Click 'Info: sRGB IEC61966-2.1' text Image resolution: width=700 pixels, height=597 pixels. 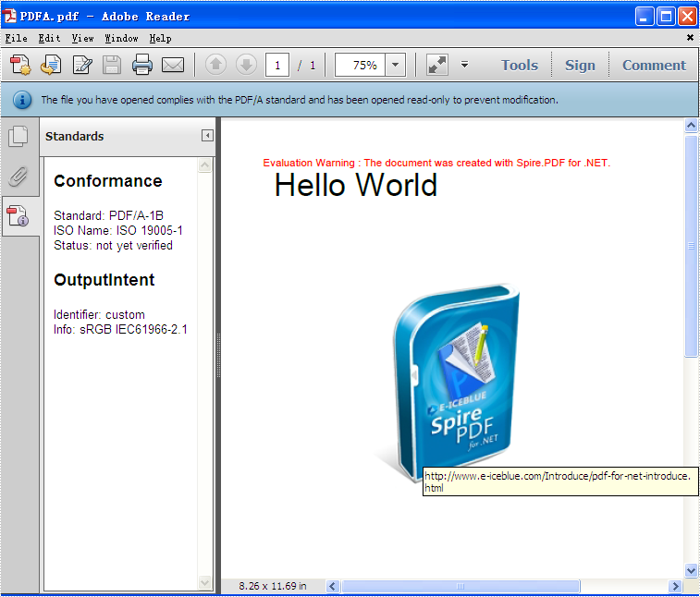(120, 329)
